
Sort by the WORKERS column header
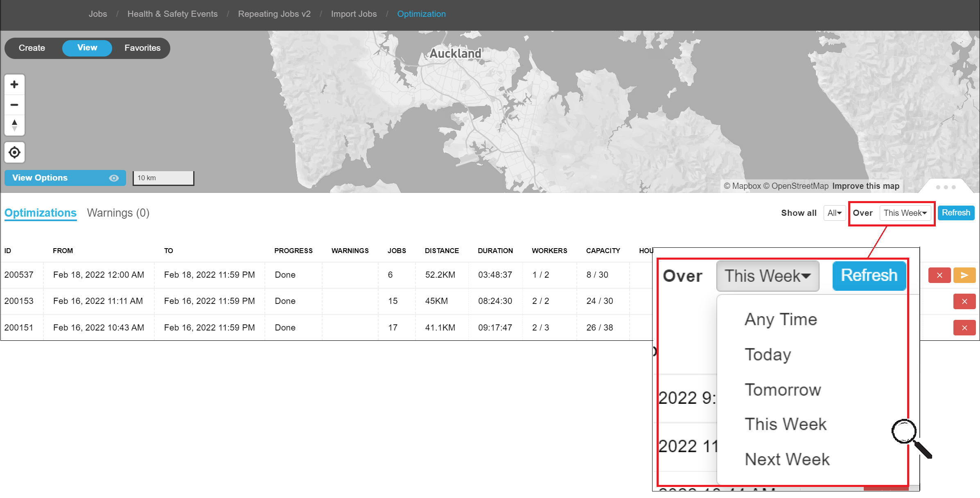click(549, 251)
